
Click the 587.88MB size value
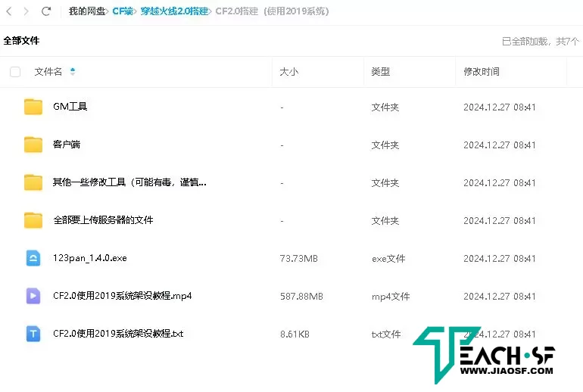point(301,297)
